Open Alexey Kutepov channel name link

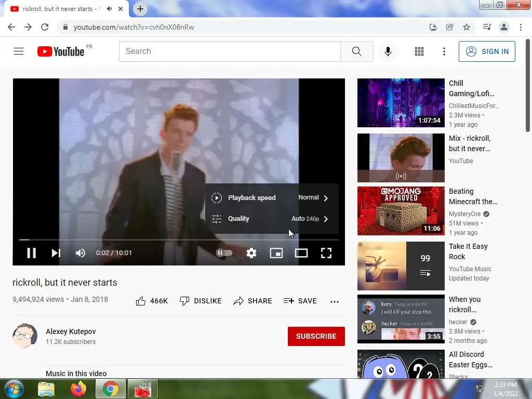pos(71,331)
